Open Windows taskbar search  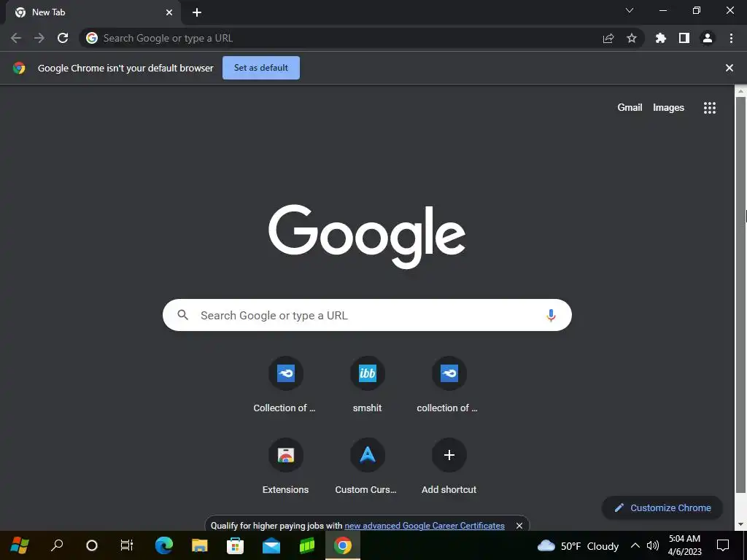pyautogui.click(x=57, y=545)
